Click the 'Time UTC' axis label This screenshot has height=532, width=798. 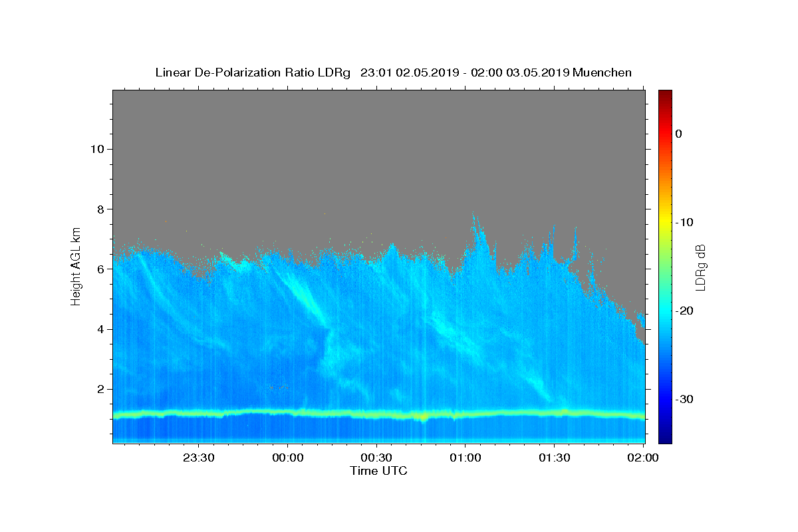coord(378,471)
